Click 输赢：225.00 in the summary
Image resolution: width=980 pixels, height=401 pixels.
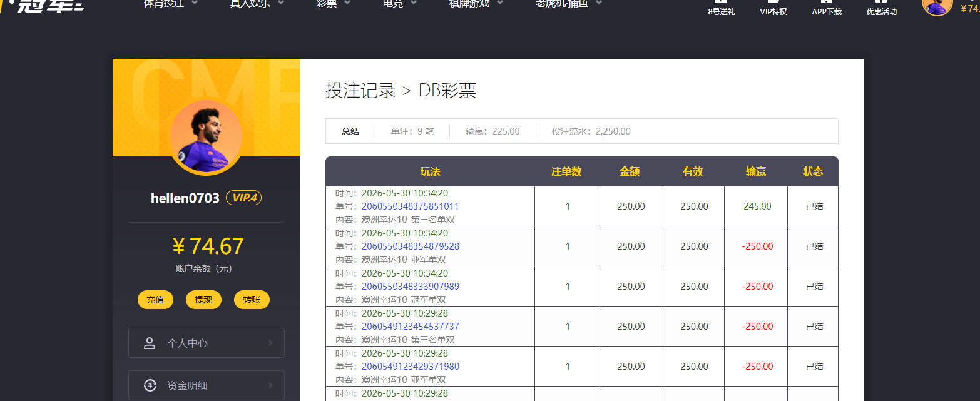point(493,131)
